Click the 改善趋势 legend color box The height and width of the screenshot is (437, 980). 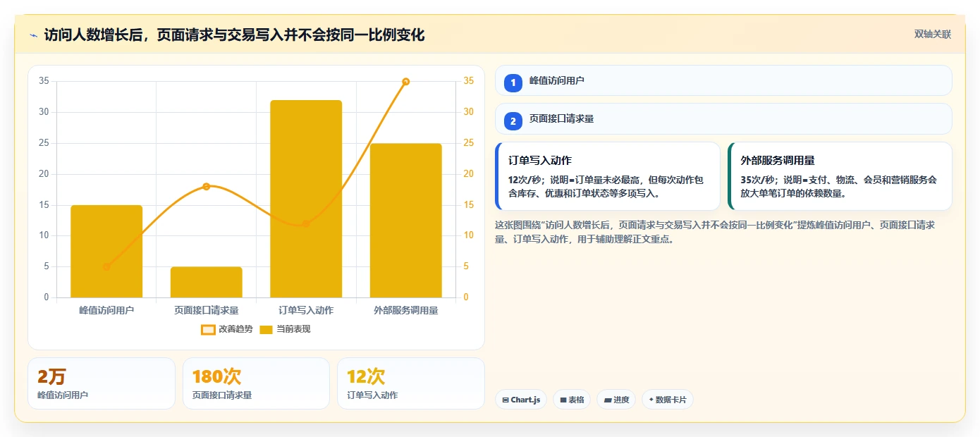pyautogui.click(x=208, y=329)
